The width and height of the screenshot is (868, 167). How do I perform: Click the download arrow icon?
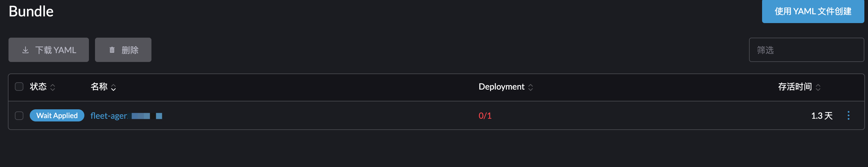pyautogui.click(x=25, y=50)
